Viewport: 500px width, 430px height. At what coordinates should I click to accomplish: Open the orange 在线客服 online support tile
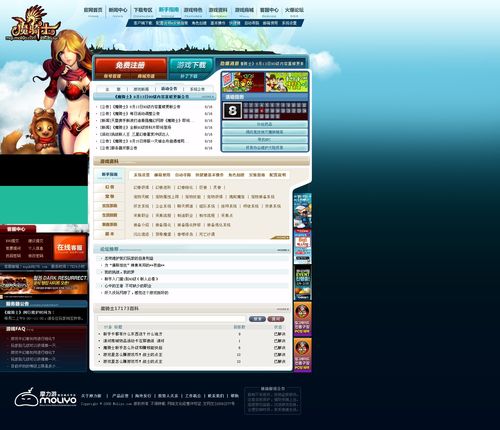coord(70,248)
